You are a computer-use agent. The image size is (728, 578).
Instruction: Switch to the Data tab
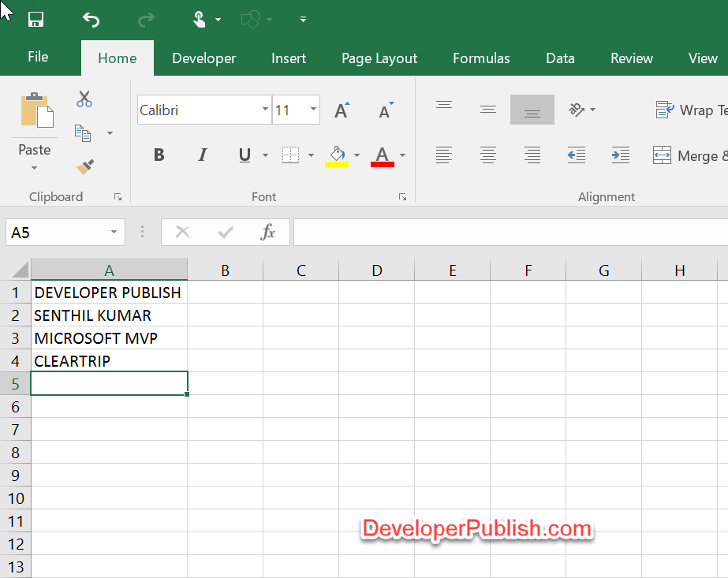pyautogui.click(x=560, y=58)
